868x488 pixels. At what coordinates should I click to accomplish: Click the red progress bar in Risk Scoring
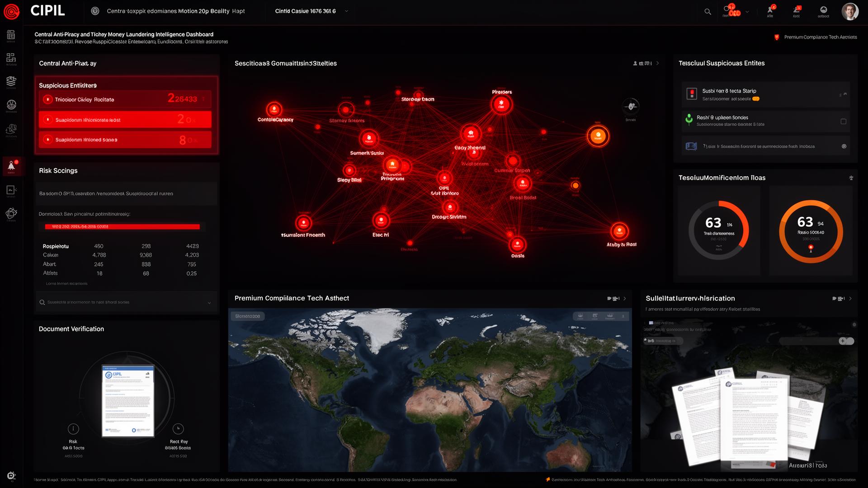point(122,227)
